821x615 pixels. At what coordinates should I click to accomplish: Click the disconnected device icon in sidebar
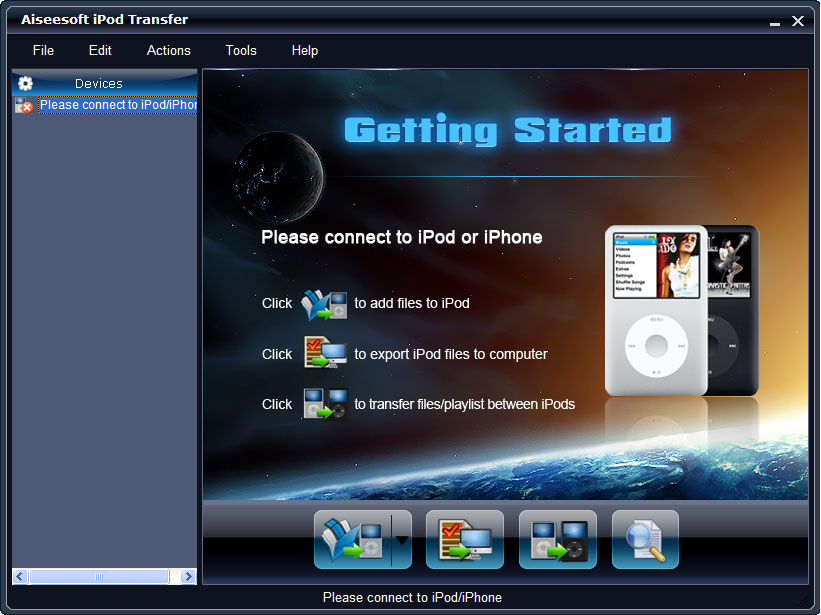pyautogui.click(x=24, y=106)
